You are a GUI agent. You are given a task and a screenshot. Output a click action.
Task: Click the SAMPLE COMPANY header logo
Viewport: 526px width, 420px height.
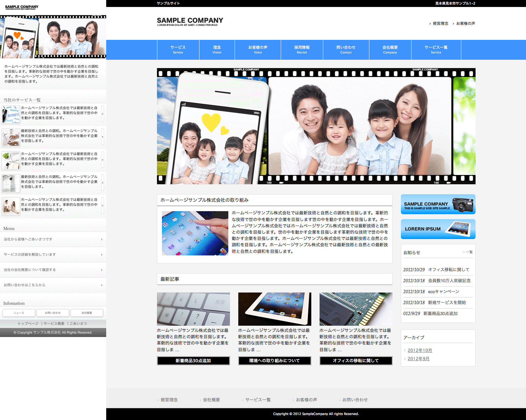tap(190, 22)
